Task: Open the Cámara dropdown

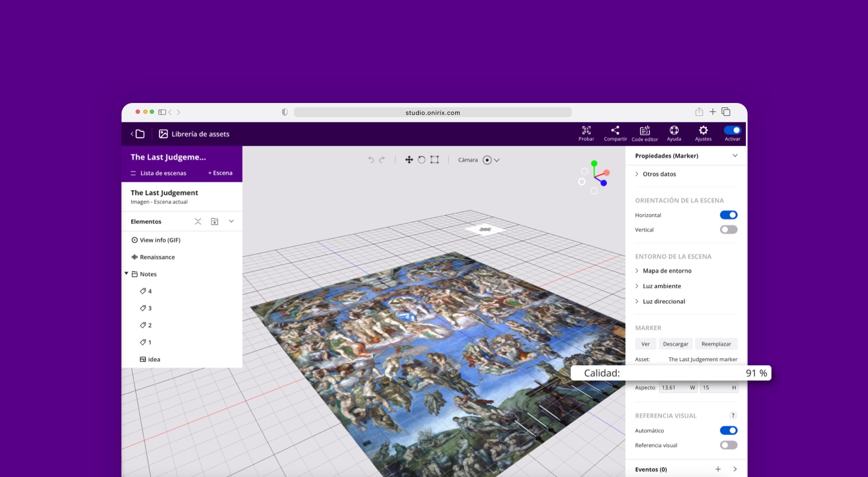Action: pos(491,160)
